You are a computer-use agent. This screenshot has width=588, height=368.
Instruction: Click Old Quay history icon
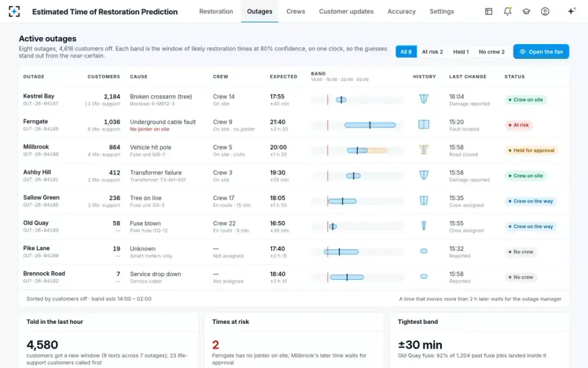click(x=424, y=226)
